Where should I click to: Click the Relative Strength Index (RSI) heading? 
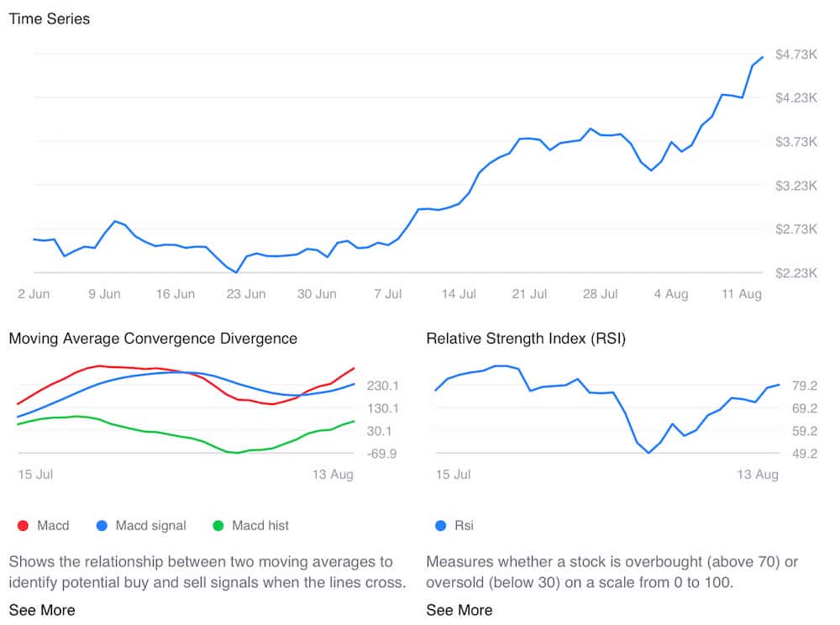tap(526, 339)
